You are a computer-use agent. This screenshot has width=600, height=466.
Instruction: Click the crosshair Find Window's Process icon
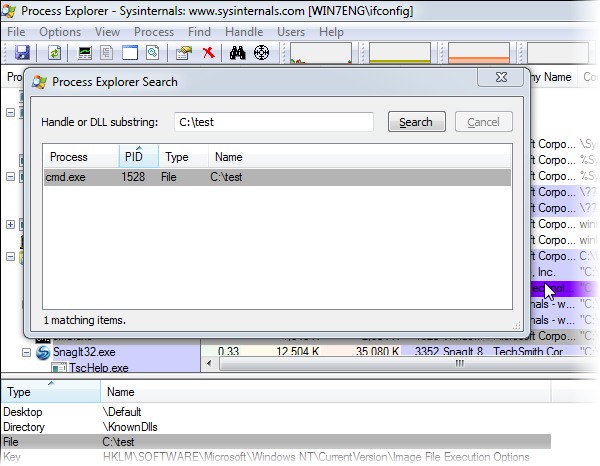261,53
